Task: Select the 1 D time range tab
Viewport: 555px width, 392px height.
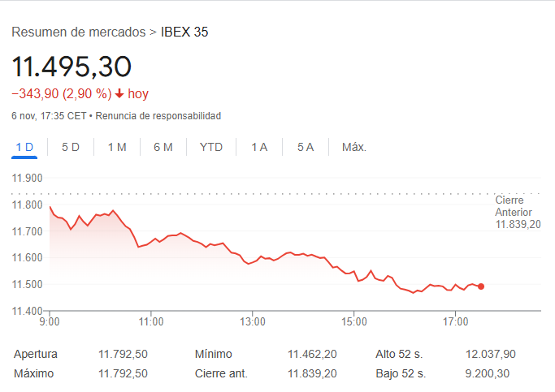Action: 24,147
